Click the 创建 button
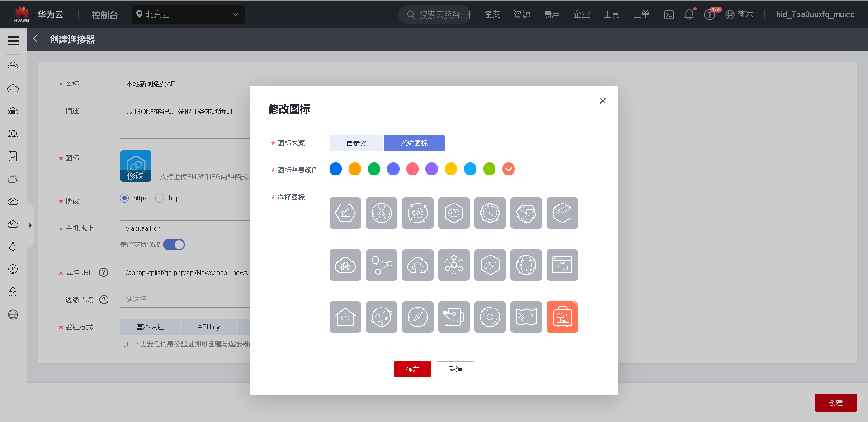 pos(835,403)
